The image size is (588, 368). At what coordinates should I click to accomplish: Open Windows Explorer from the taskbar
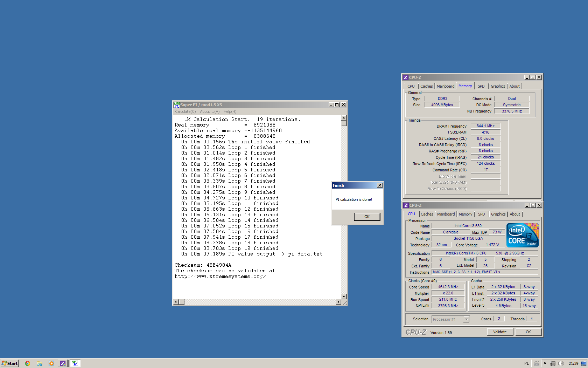40,363
